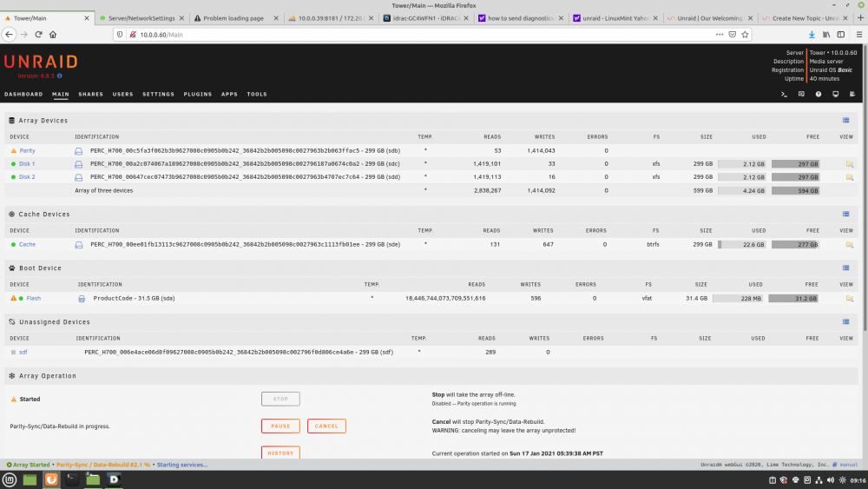Click the Unraid logo
This screenshot has height=489, width=868.
(x=41, y=62)
